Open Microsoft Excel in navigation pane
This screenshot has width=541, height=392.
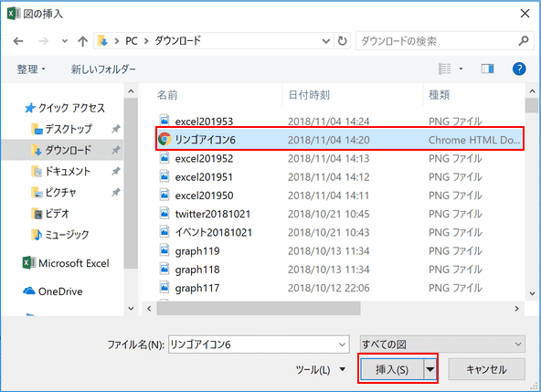click(x=66, y=263)
